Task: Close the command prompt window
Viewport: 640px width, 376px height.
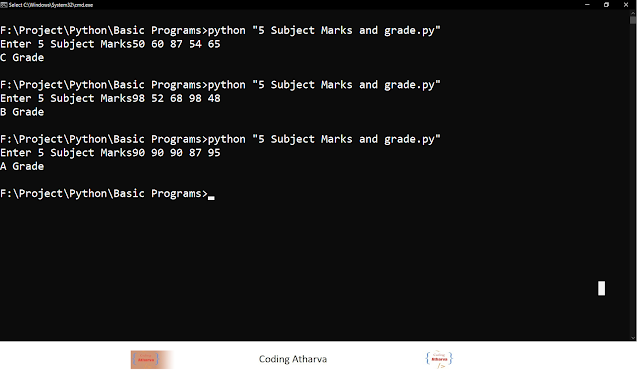Action: point(626,5)
